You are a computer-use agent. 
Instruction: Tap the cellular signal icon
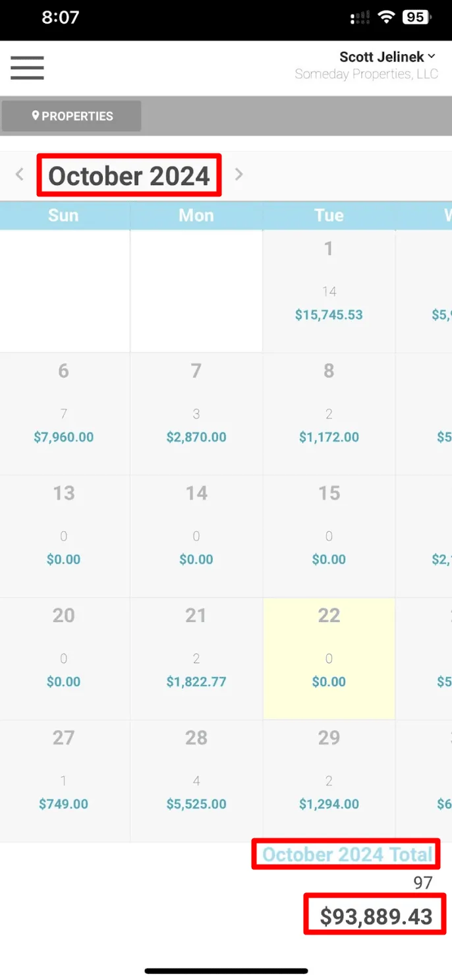click(x=360, y=18)
